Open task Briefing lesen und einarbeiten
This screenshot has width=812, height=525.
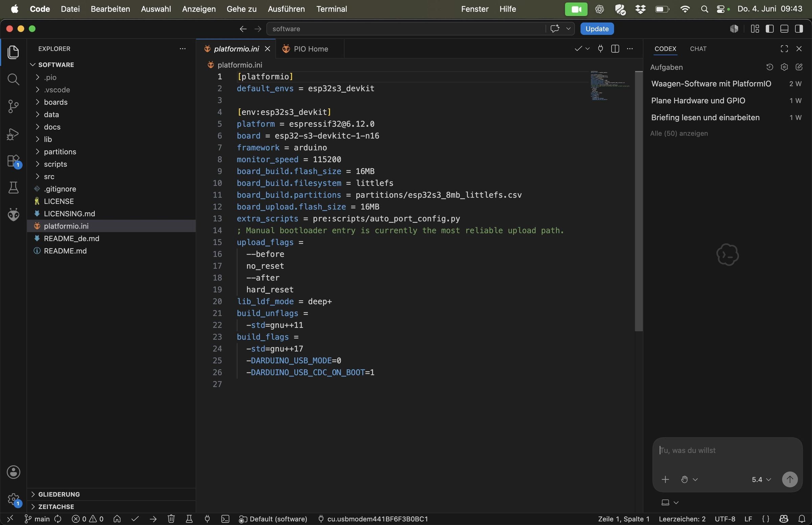click(x=727, y=118)
